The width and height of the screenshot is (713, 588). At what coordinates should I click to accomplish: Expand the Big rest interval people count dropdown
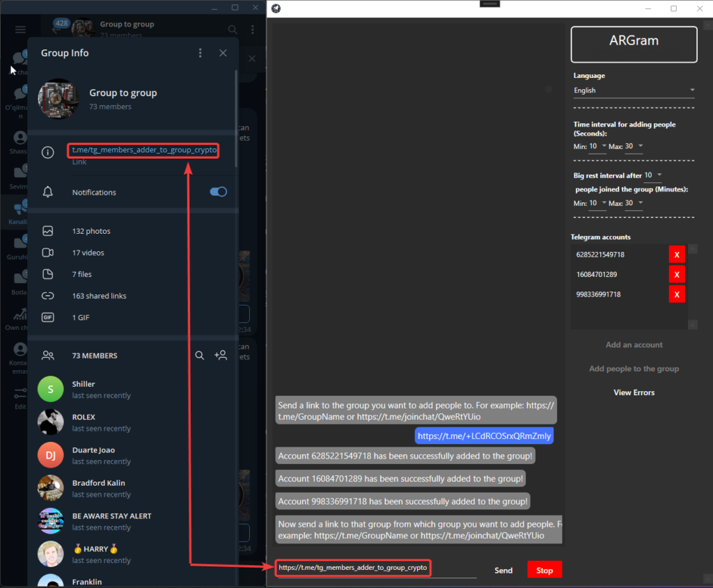(653, 175)
